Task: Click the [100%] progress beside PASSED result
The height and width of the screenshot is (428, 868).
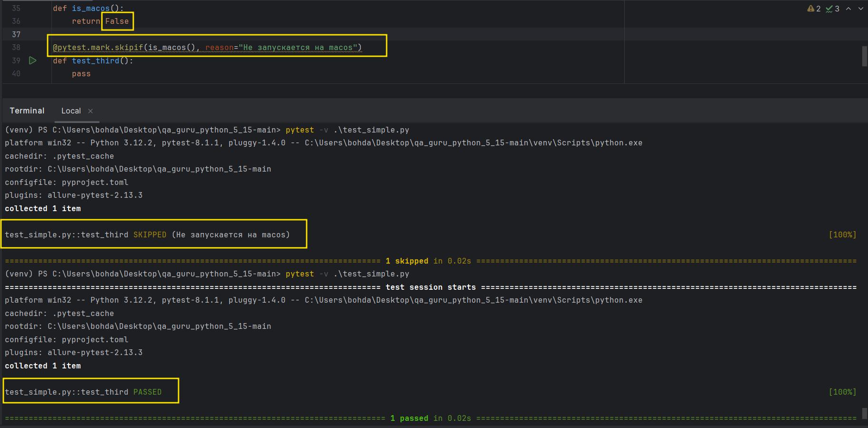Action: pyautogui.click(x=843, y=392)
